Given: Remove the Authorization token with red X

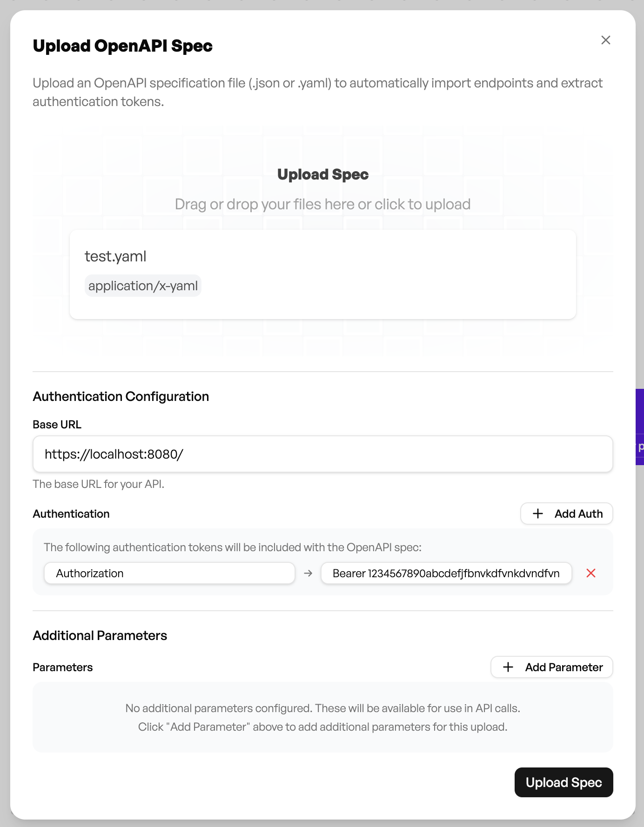Looking at the screenshot, I should [591, 573].
